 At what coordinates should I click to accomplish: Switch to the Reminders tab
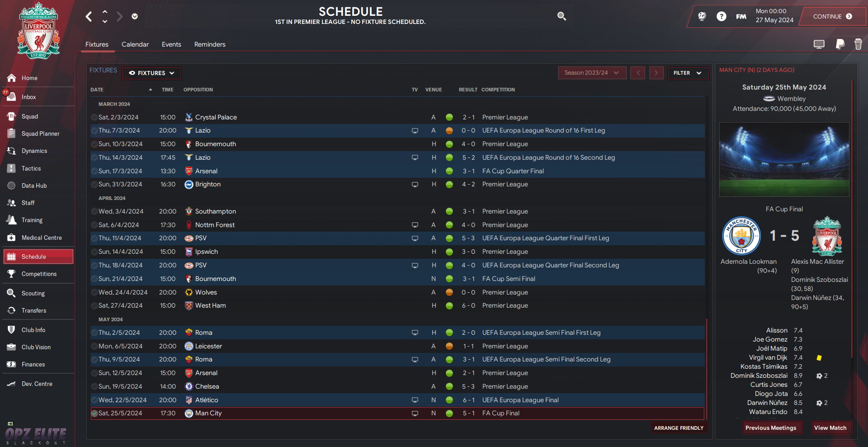click(x=210, y=44)
